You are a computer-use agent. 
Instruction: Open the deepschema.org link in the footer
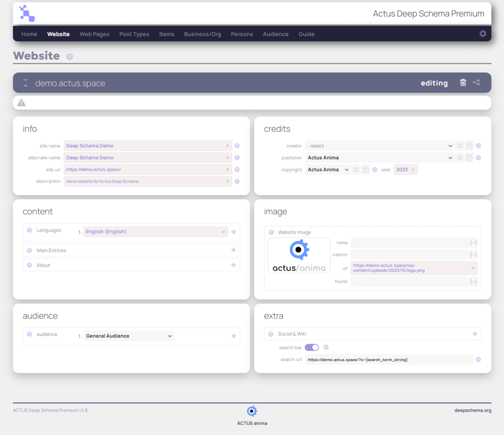click(473, 410)
